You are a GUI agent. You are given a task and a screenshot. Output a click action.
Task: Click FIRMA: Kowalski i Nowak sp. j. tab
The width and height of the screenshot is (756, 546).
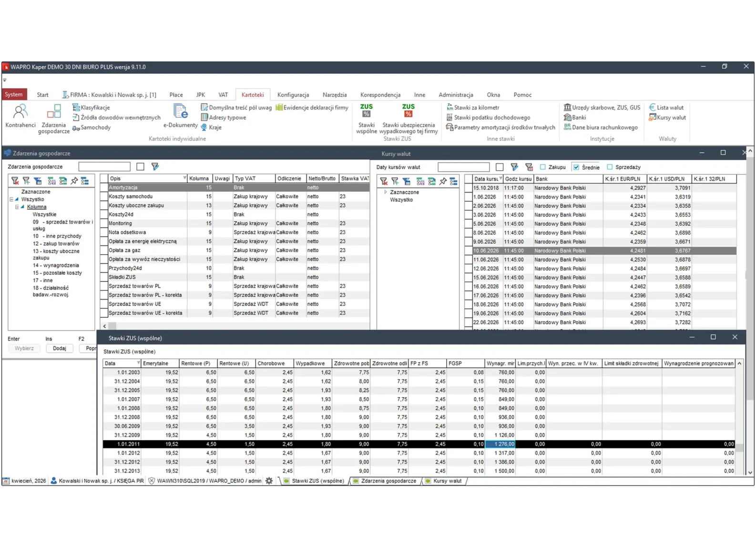point(110,95)
